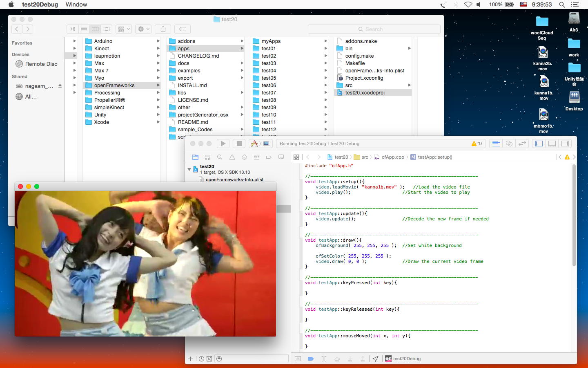Click the Simulate Location arrow icon
Viewport: 588px width, 368px height.
pyautogui.click(x=375, y=359)
